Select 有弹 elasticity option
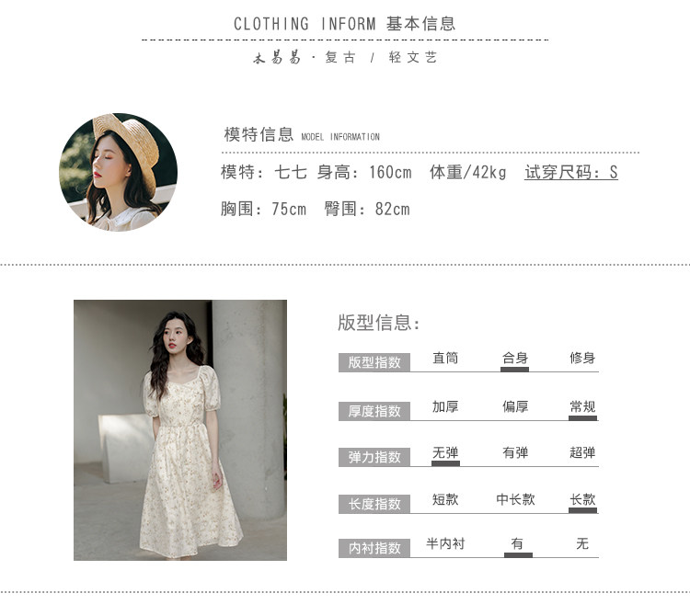The height and width of the screenshot is (616, 690). [515, 452]
